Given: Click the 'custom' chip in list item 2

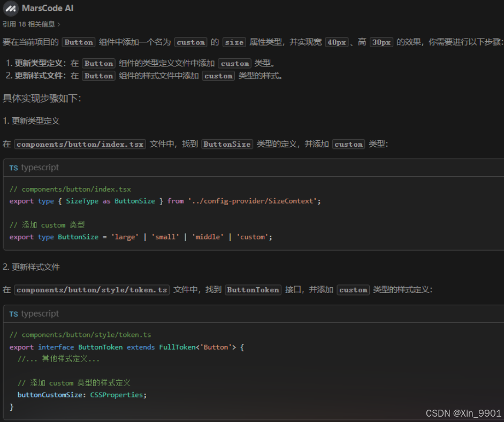Looking at the screenshot, I should (218, 76).
